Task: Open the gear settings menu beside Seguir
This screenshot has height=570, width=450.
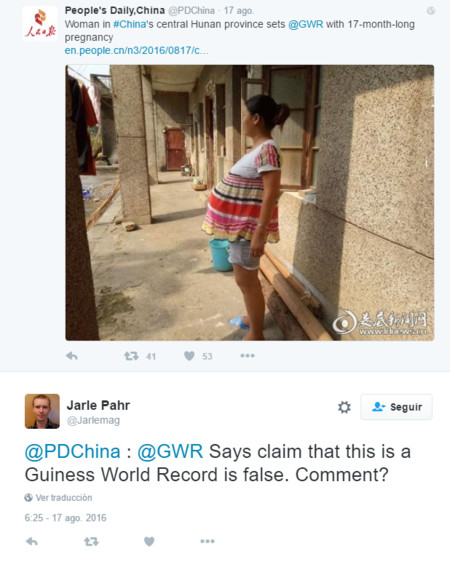Action: tap(344, 407)
